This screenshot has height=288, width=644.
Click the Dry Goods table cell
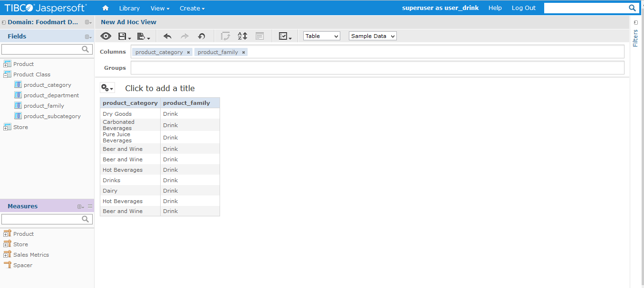pos(130,114)
